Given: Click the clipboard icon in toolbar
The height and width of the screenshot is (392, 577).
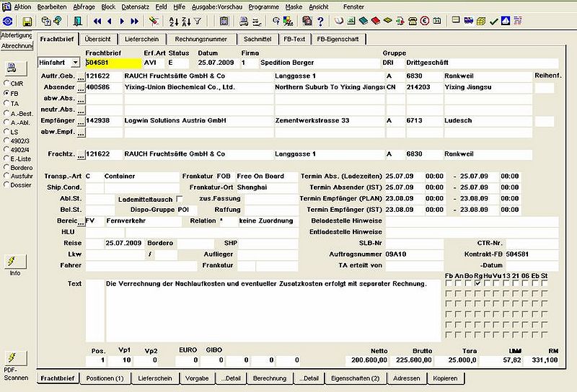Looking at the screenshot, I should tap(224, 22).
